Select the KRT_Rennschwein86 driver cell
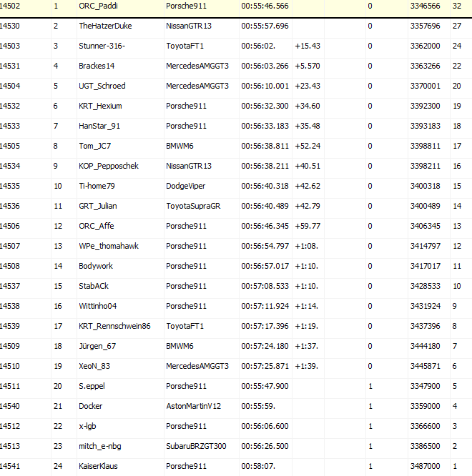The width and height of the screenshot is (472, 476). pos(114,326)
